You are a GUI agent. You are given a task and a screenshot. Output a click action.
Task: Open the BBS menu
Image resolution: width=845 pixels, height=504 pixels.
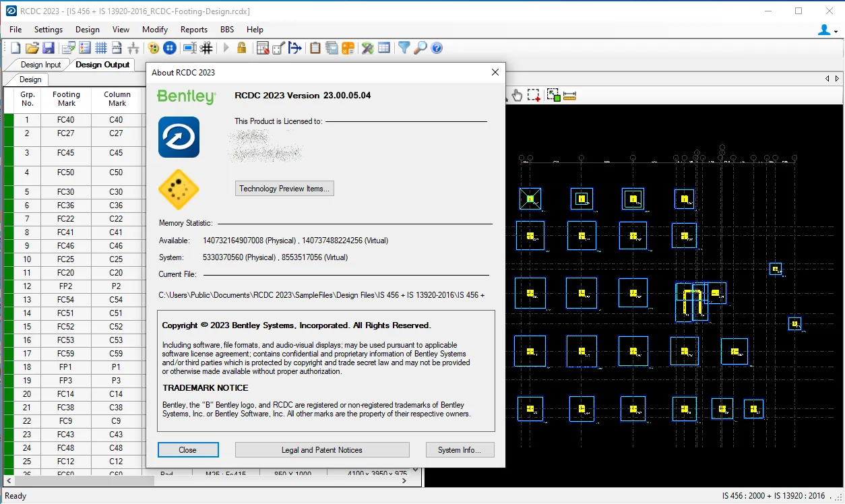point(228,30)
